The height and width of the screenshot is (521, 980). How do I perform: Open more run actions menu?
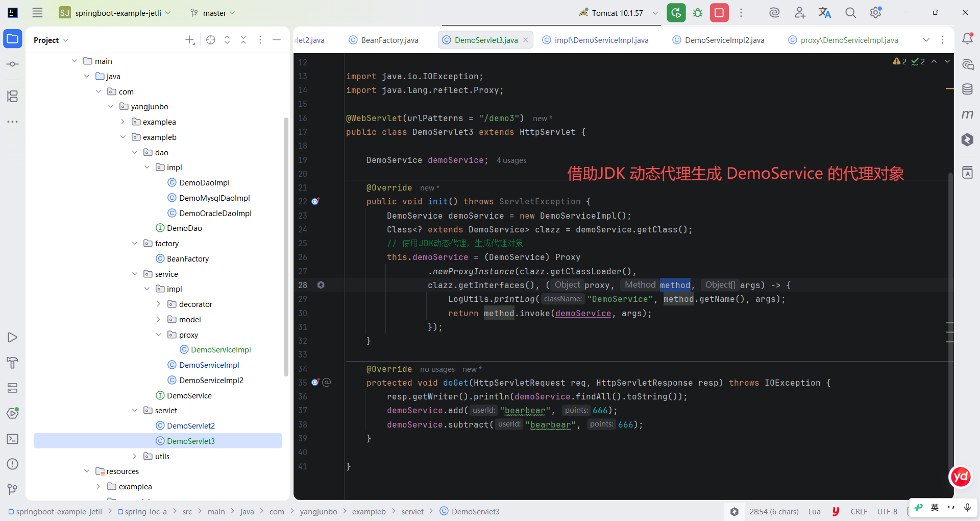pos(741,13)
